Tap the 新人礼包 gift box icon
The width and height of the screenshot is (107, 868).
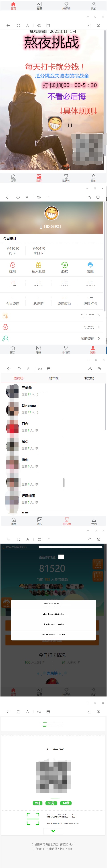(x=39, y=265)
